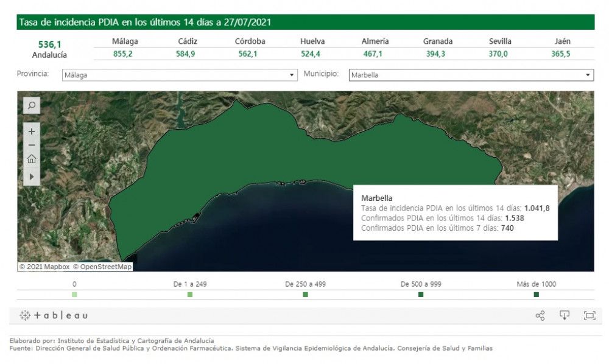The height and width of the screenshot is (364, 609).
Task: Click the 394,3 incidence value
Action: pos(435,54)
